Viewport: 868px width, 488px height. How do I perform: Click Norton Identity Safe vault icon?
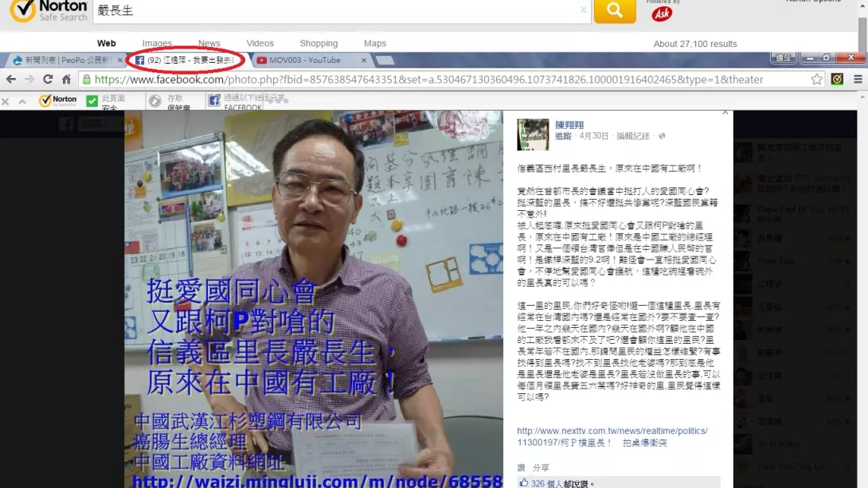pos(154,101)
